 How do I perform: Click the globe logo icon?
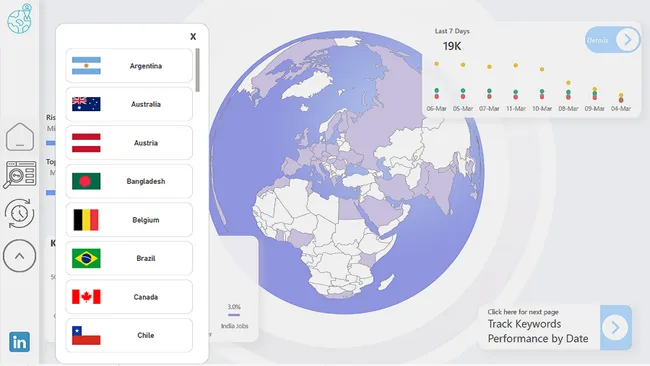(x=19, y=19)
